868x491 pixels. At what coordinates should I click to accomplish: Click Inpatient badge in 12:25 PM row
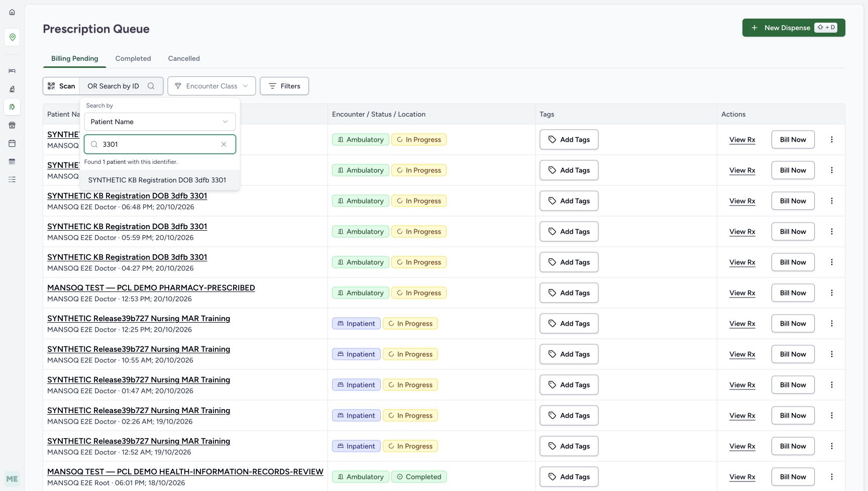coord(356,324)
